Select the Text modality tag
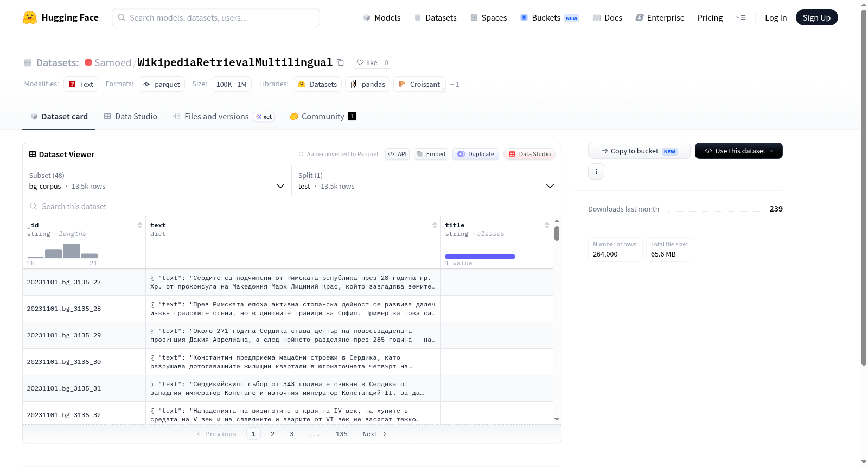This screenshot has width=868, height=467. pyautogui.click(x=81, y=84)
